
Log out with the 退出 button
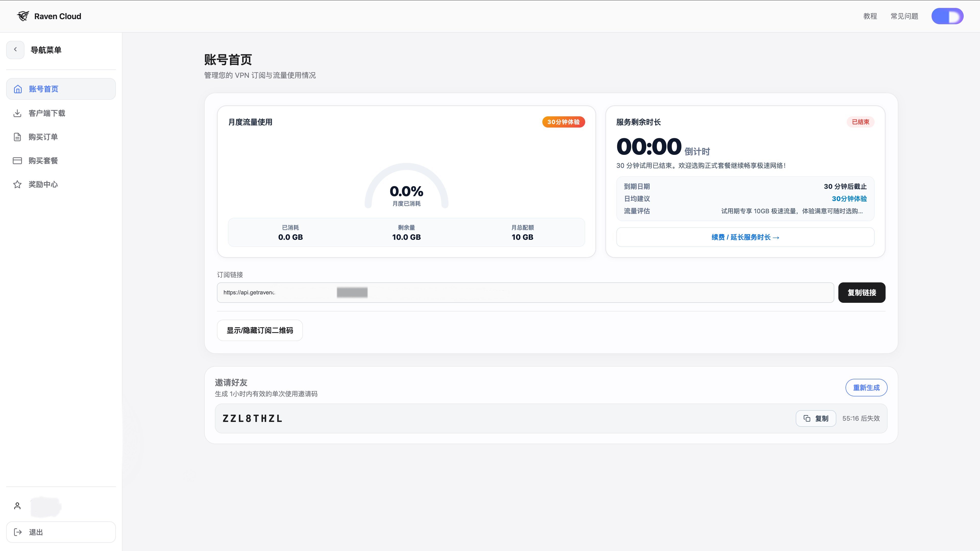(x=61, y=532)
